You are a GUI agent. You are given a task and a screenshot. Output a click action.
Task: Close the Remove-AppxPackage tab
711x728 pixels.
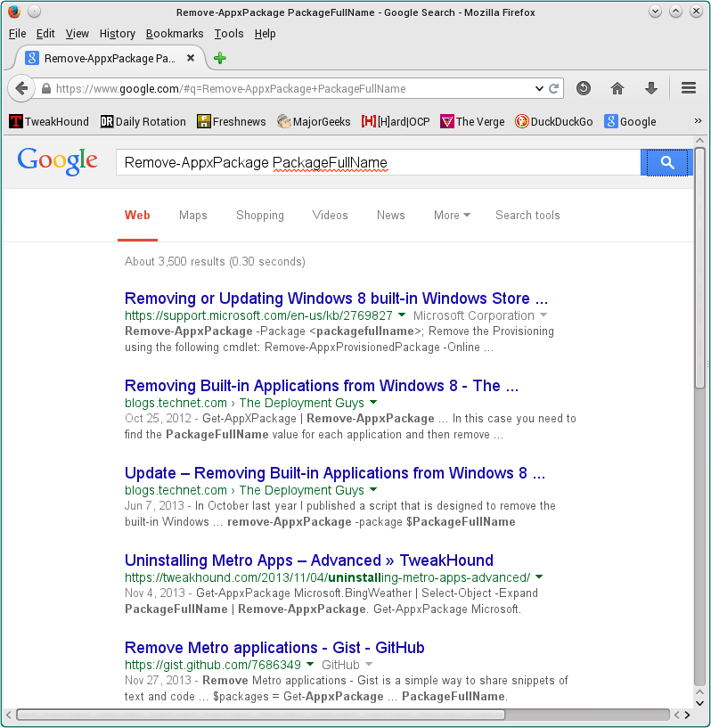coord(191,58)
